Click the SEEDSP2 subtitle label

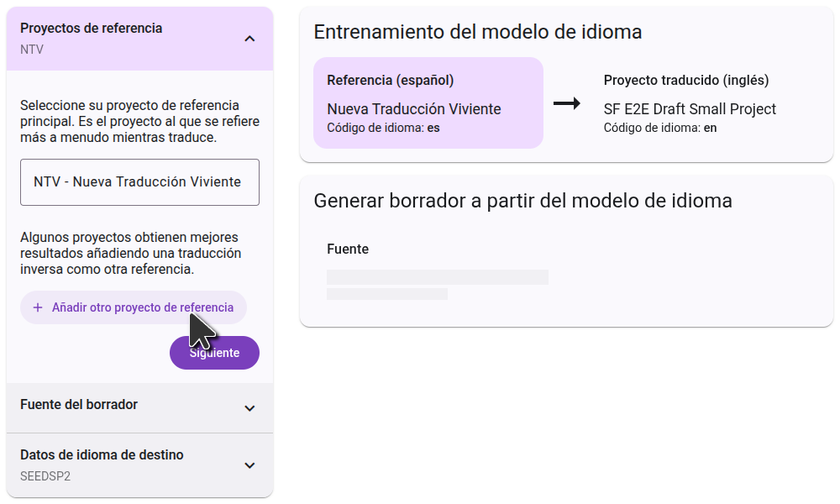(45, 475)
